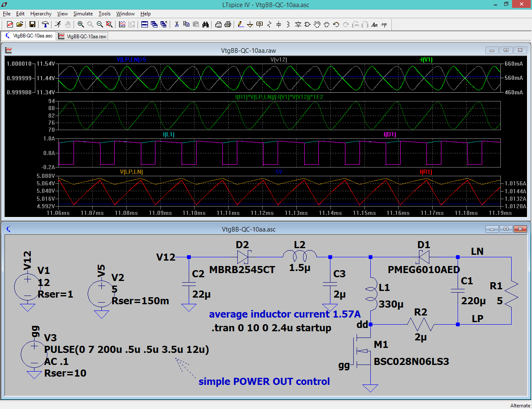
Task: Click the .tran 0 10 0 2.4u startup directive
Action: pyautogui.click(x=271, y=328)
